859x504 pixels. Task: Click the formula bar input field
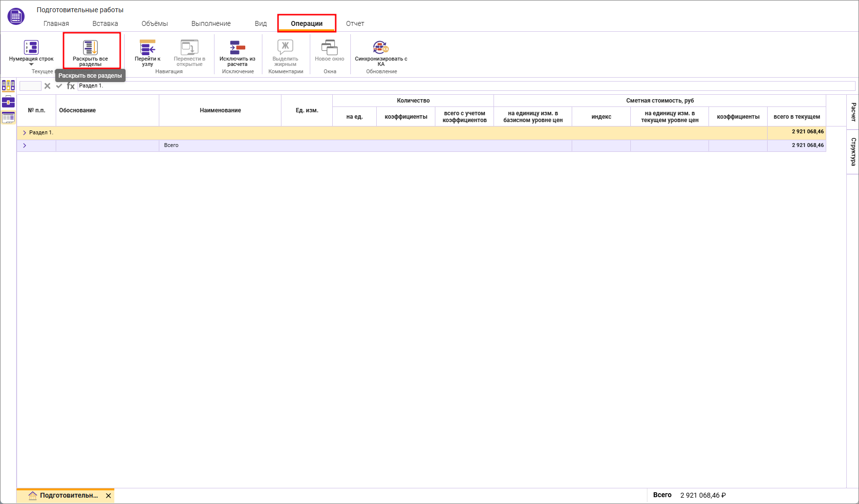click(x=464, y=86)
